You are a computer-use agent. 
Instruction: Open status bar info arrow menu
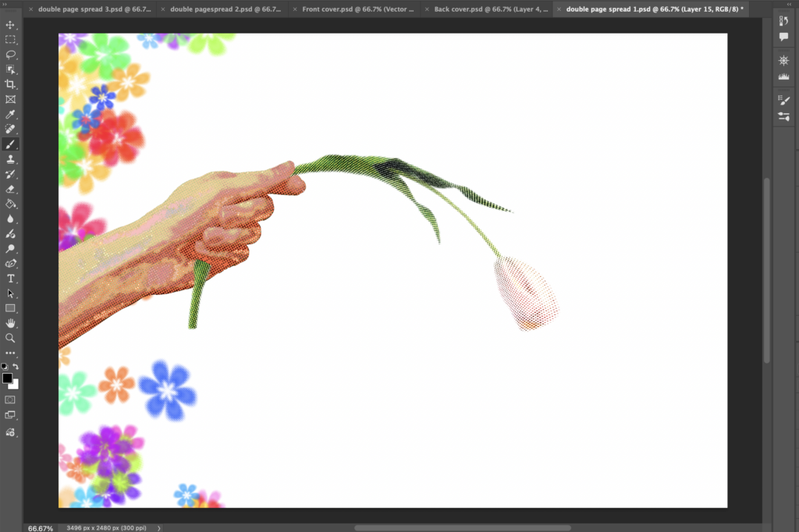point(160,528)
